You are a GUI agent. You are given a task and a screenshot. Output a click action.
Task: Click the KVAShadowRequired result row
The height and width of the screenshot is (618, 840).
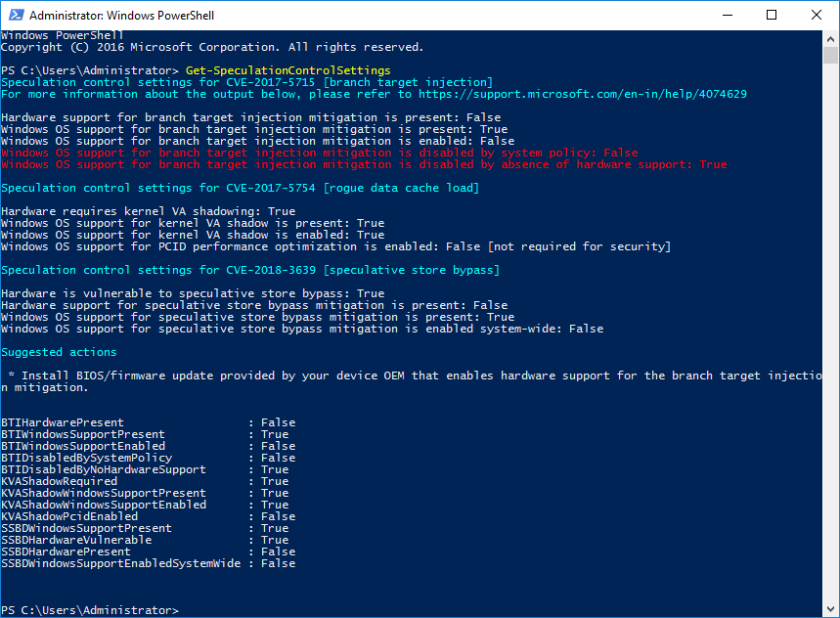point(148,481)
